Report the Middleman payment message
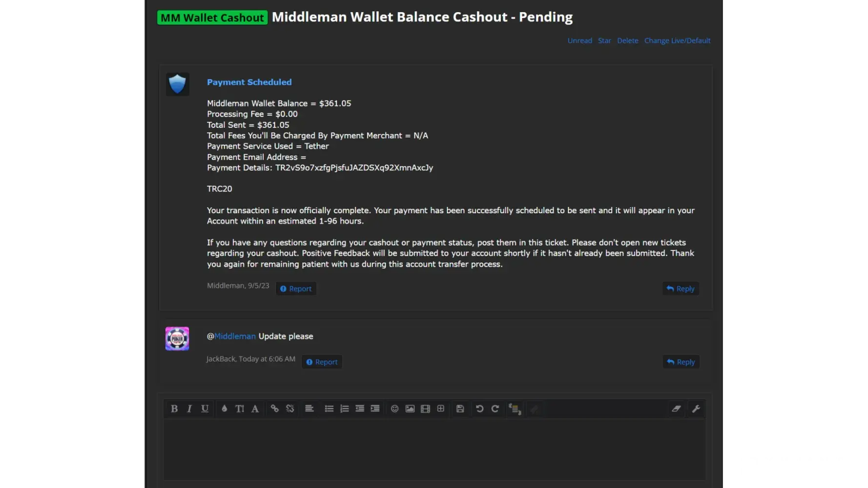The width and height of the screenshot is (868, 488). (296, 289)
